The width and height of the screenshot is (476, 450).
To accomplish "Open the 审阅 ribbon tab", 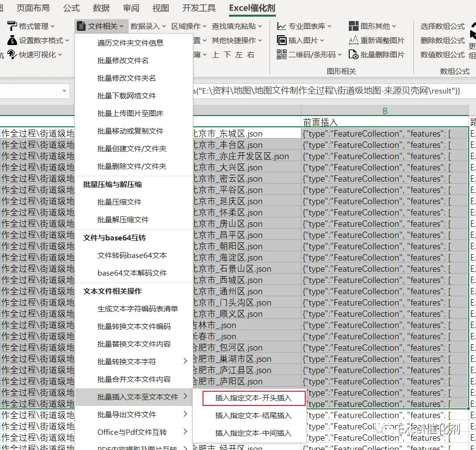I will [x=131, y=8].
